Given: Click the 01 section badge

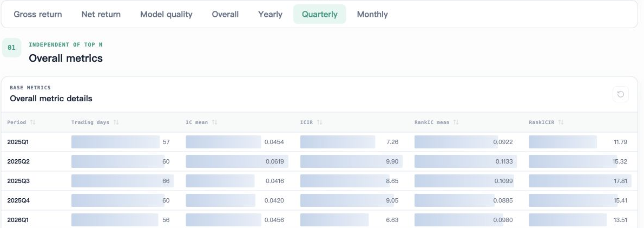Looking at the screenshot, I should coord(11,48).
